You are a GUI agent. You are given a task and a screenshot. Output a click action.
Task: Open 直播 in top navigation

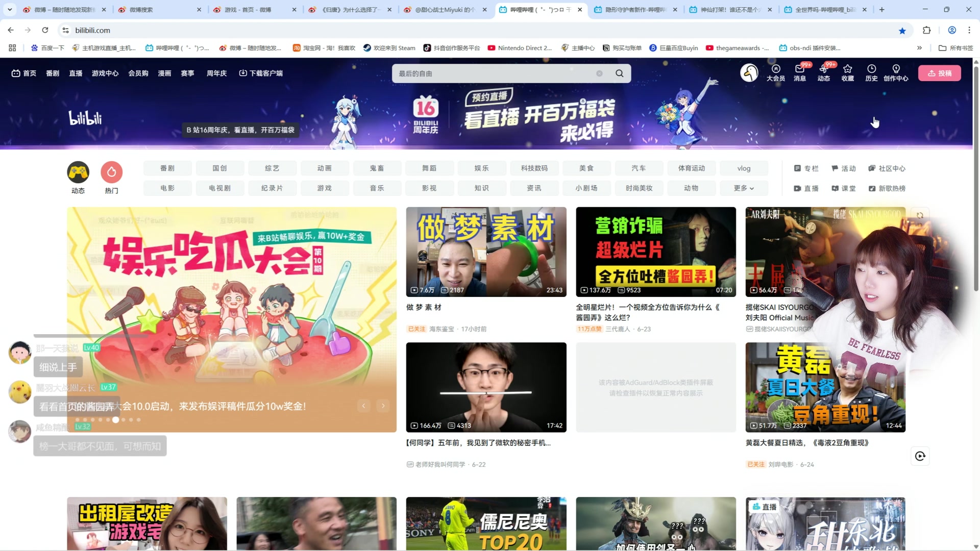(x=76, y=73)
